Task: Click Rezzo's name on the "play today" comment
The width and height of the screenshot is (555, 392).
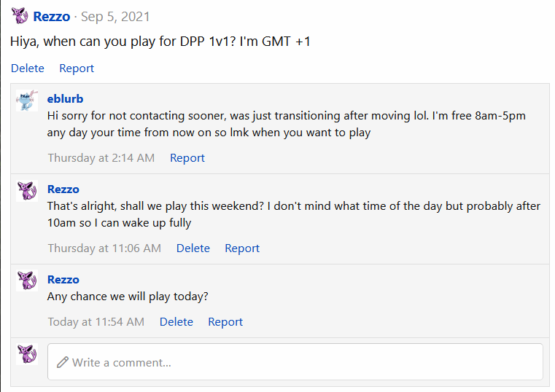Action: [63, 279]
